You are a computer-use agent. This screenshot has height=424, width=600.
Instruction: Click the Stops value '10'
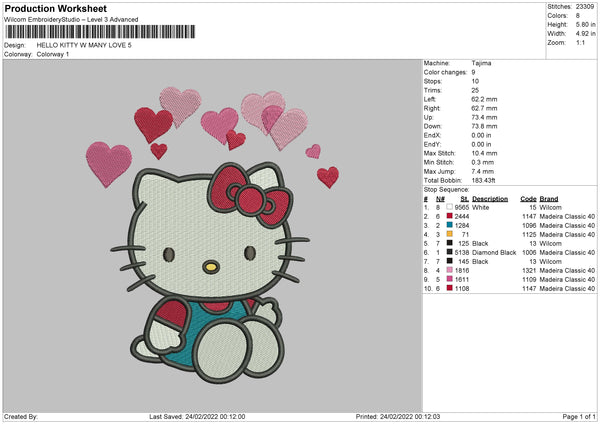coord(475,81)
